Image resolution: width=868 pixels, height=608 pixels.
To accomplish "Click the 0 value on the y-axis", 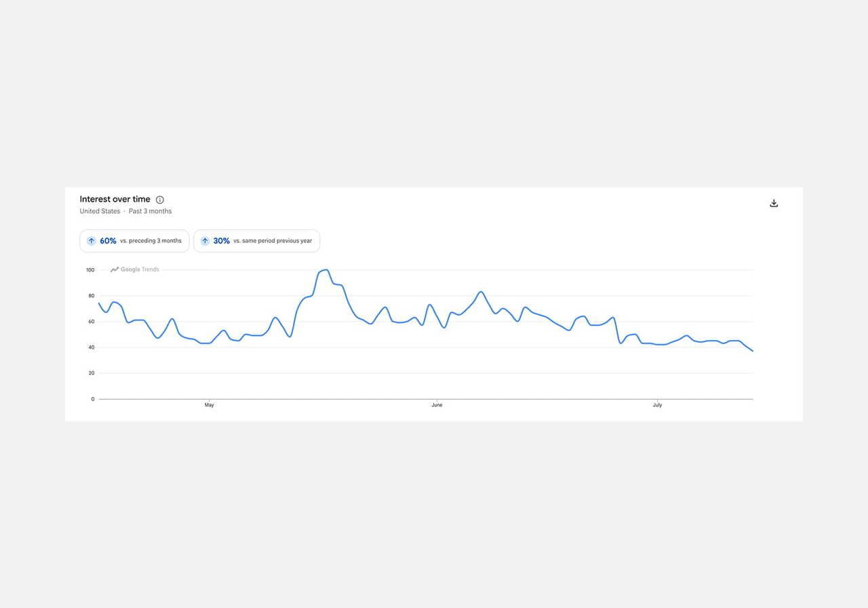I will [93, 399].
